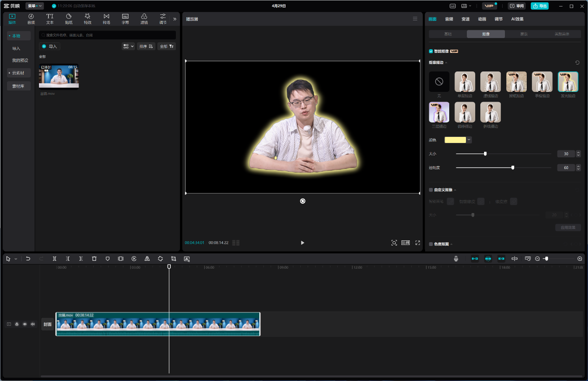
Task: Click the split clip tool in timeline toolbar
Action: [x=54, y=258]
